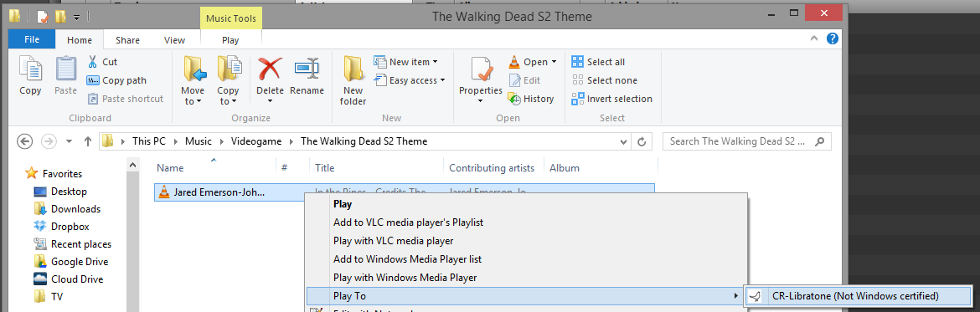
Task: Sort by the # column header
Action: pos(292,167)
